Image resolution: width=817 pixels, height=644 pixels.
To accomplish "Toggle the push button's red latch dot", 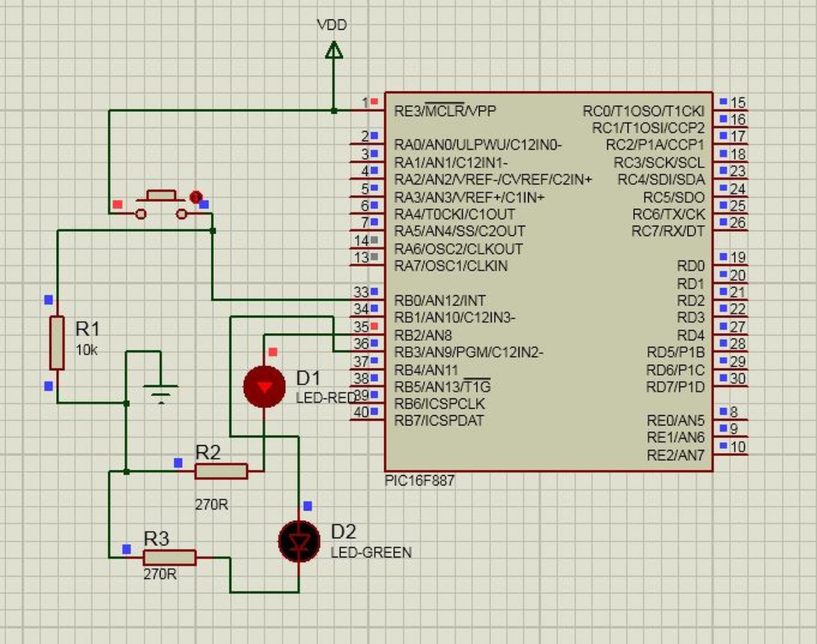I will [196, 197].
